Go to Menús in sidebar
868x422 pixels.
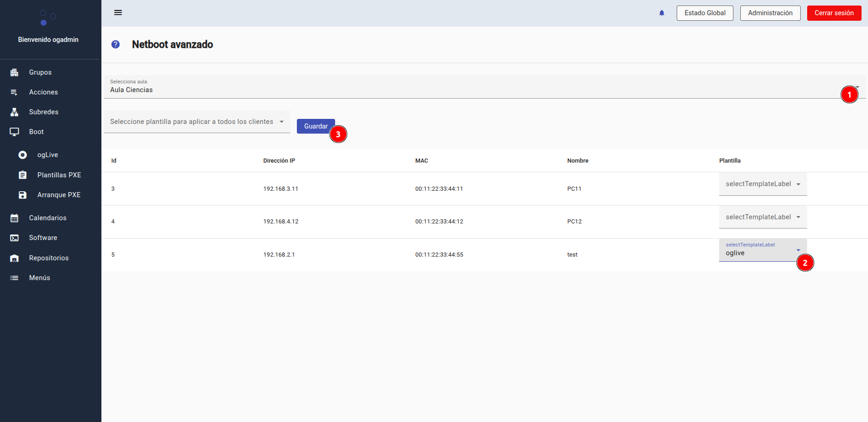tap(39, 278)
